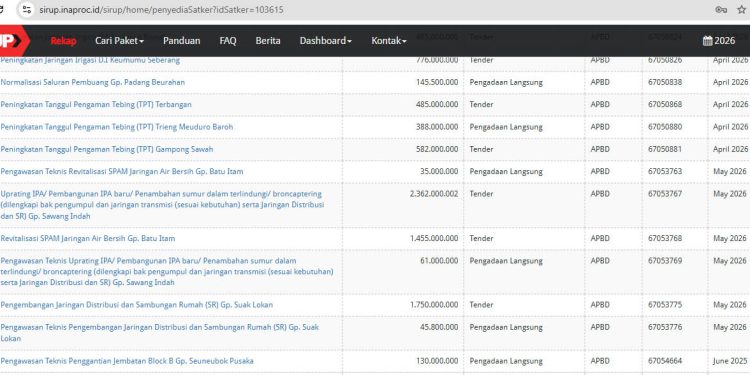Select the amount 776.000.000
Viewport: 750px width, 375px height.
[437, 60]
